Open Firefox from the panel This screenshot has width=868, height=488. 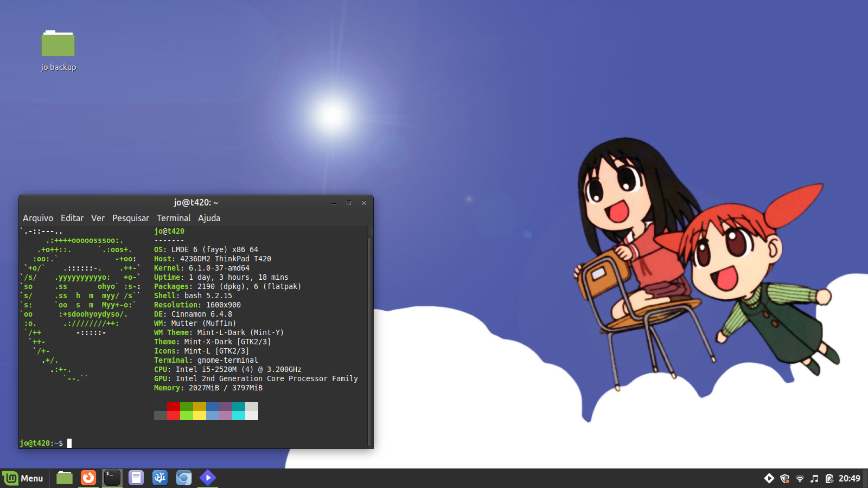[88, 478]
